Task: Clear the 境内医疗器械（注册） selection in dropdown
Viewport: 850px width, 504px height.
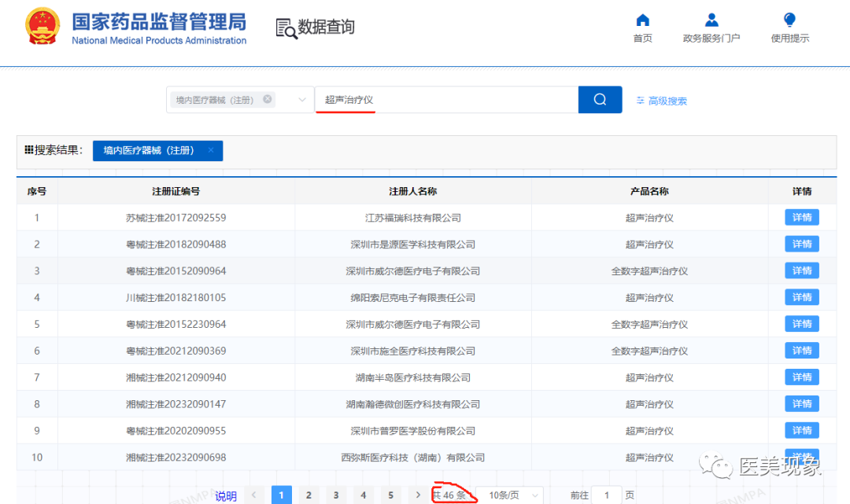Action: 268,100
